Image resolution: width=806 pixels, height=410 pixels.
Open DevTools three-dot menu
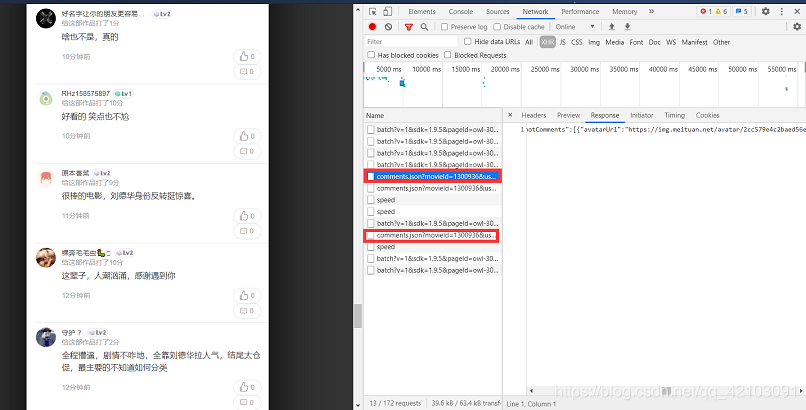coord(782,11)
